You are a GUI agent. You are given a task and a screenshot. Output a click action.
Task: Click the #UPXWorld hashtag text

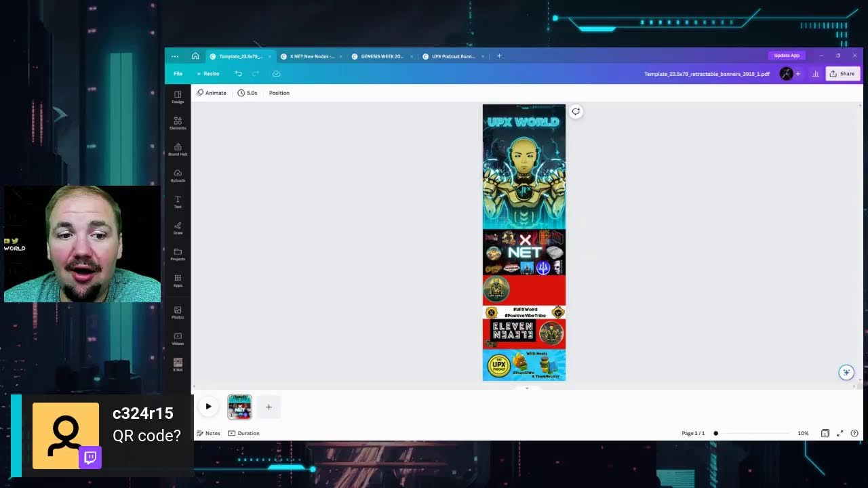525,309
